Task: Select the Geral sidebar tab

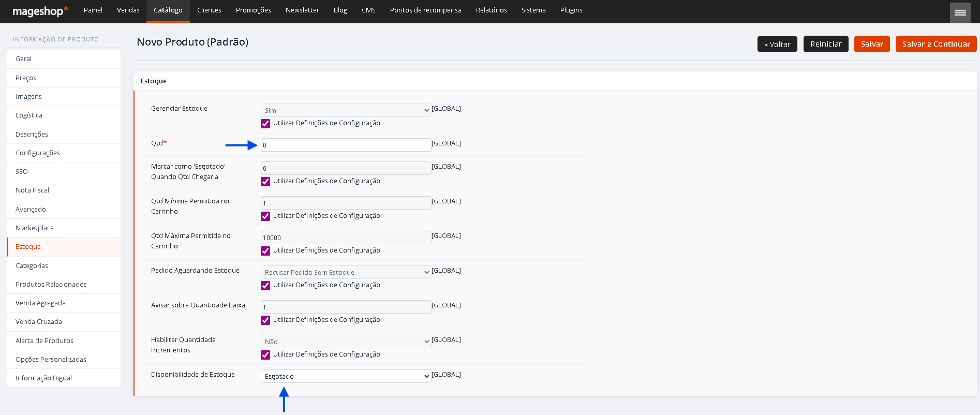Action: (x=64, y=59)
